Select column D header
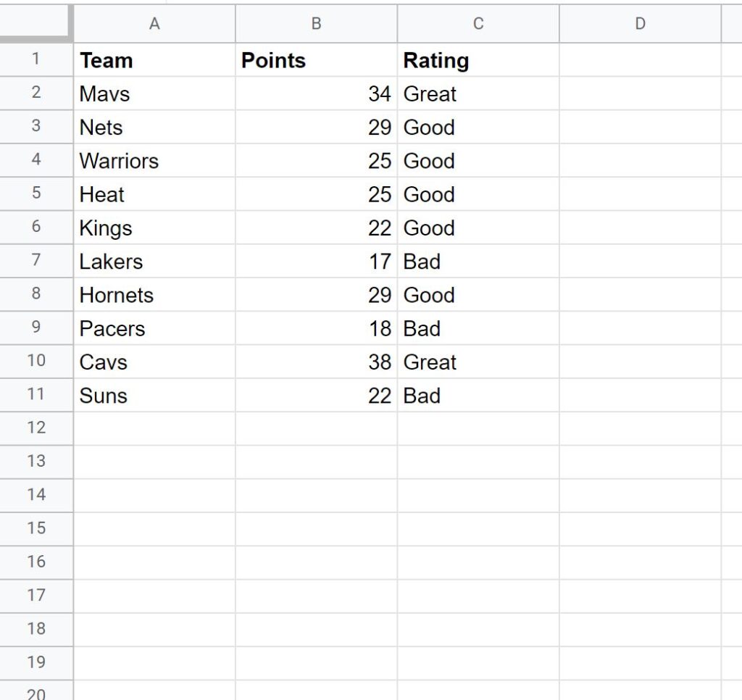This screenshot has width=742, height=700. [640, 23]
